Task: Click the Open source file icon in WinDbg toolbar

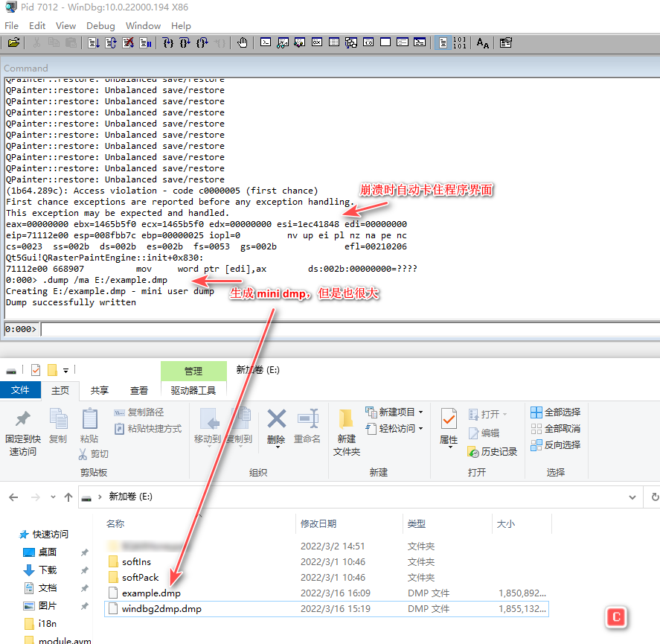Action: coord(13,42)
